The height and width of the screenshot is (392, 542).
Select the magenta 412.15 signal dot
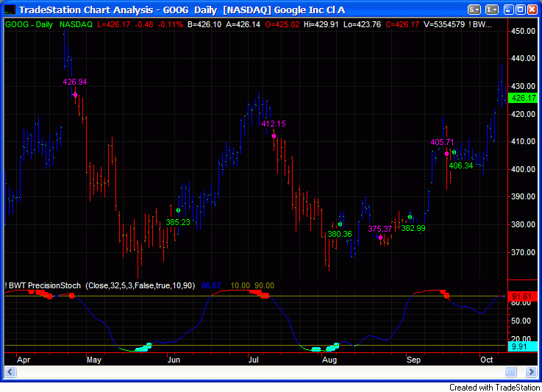tap(274, 136)
